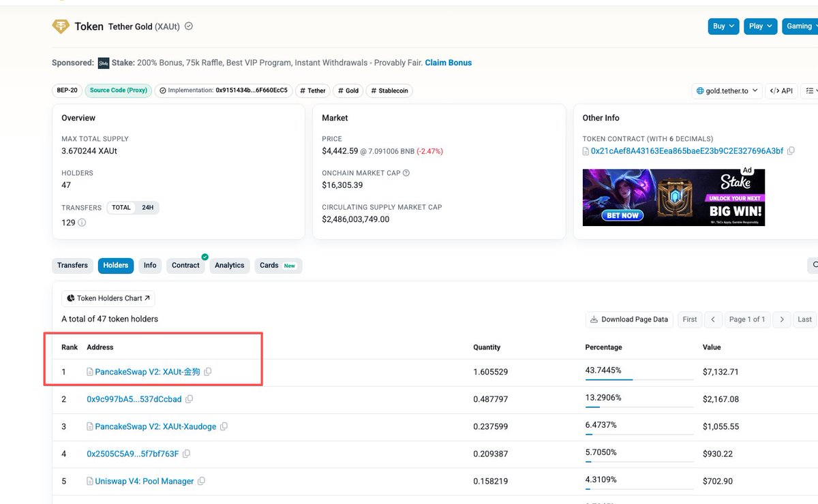This screenshot has width=818, height=504.
Task: Open the Info tab
Action: pyautogui.click(x=150, y=266)
